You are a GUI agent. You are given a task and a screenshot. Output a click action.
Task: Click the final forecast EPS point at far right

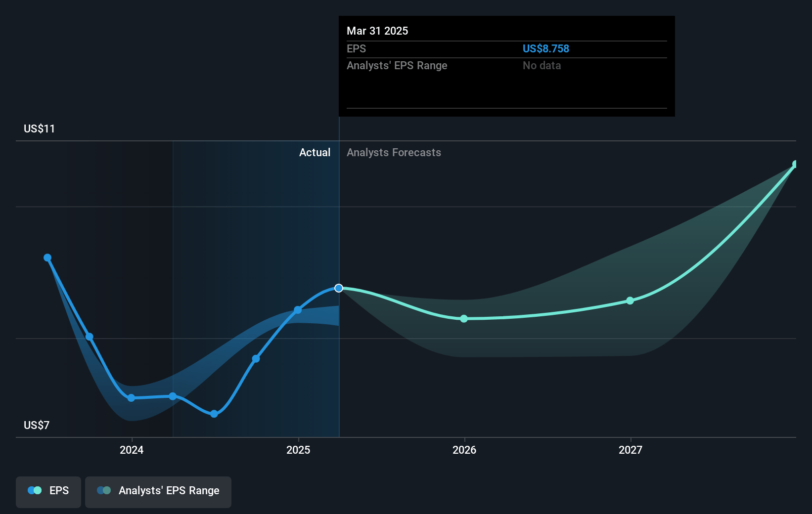796,164
